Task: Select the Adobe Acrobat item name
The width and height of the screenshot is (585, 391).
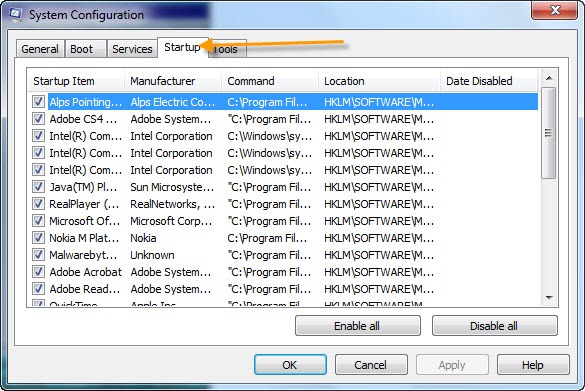Action: (x=85, y=272)
